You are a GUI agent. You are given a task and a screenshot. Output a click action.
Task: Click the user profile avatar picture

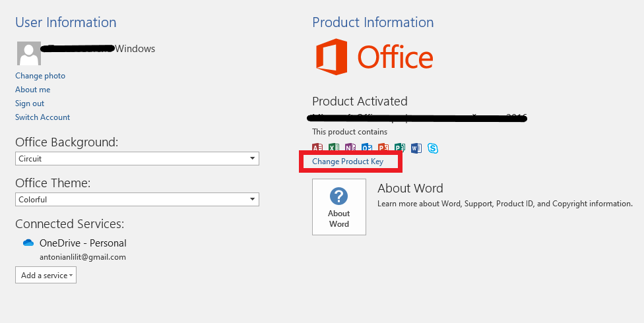[29, 53]
